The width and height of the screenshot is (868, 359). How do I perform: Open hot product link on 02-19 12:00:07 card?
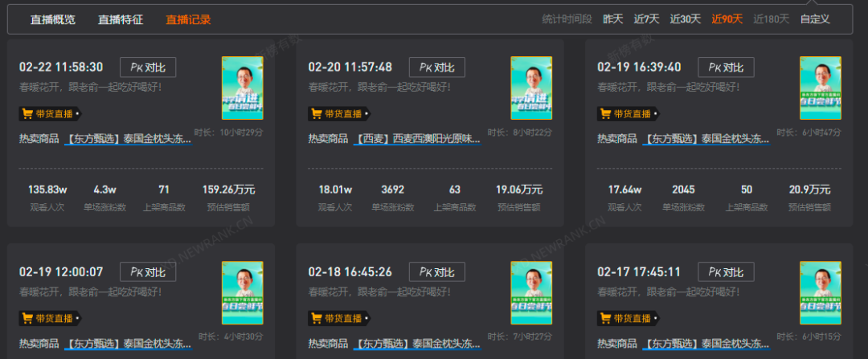tap(128, 344)
